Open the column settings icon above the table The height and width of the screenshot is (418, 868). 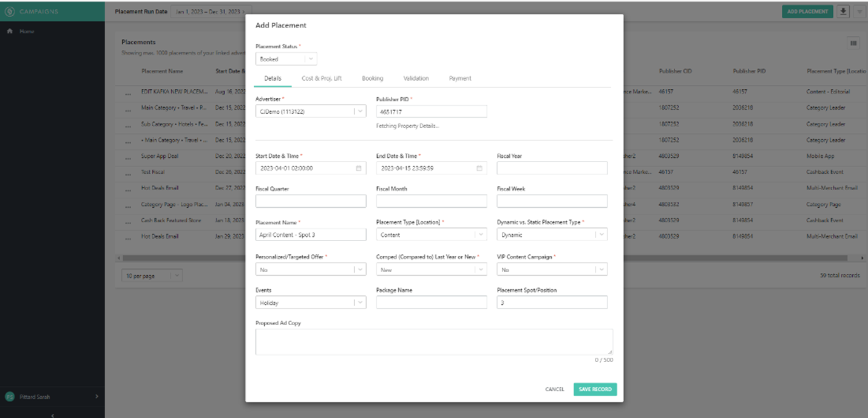pos(853,43)
